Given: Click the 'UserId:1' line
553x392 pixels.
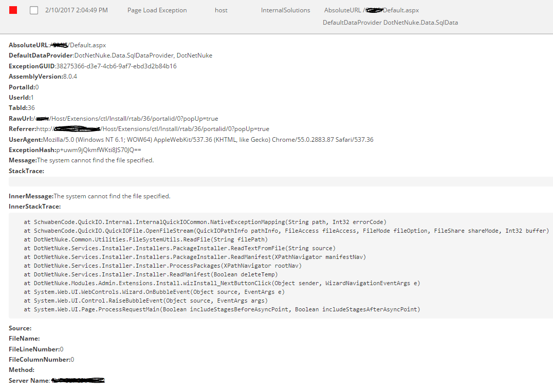Looking at the screenshot, I should pyautogui.click(x=21, y=97).
